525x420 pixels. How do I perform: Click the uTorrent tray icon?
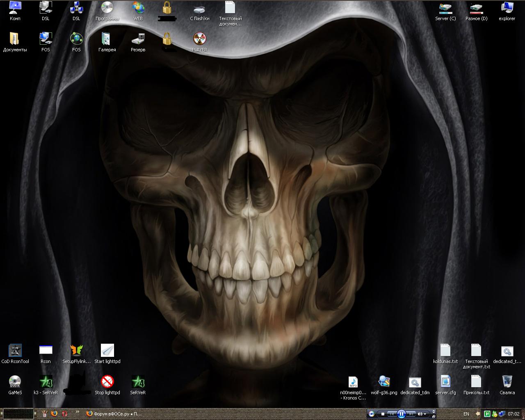click(487, 414)
